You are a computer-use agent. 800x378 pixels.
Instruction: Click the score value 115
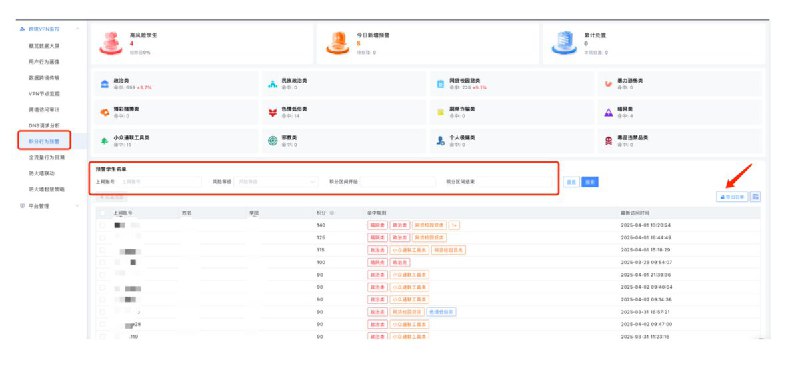320,250
